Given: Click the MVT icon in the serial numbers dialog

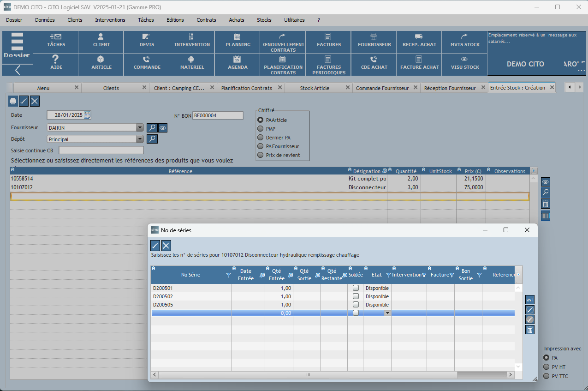Looking at the screenshot, I should tap(530, 300).
